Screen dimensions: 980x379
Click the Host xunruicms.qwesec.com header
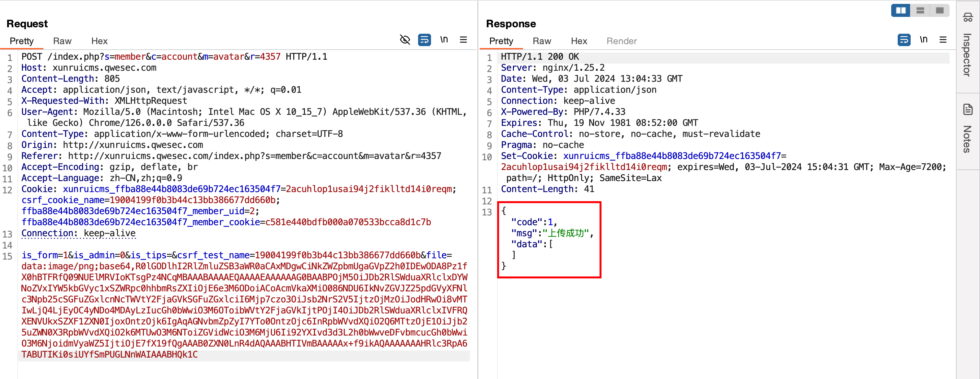coord(89,68)
